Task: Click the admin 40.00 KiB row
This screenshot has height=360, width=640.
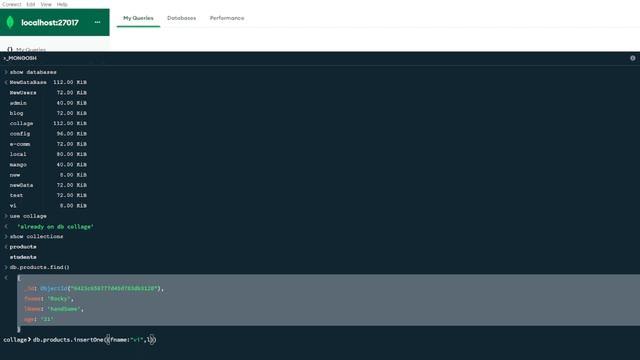Action: coord(48,103)
